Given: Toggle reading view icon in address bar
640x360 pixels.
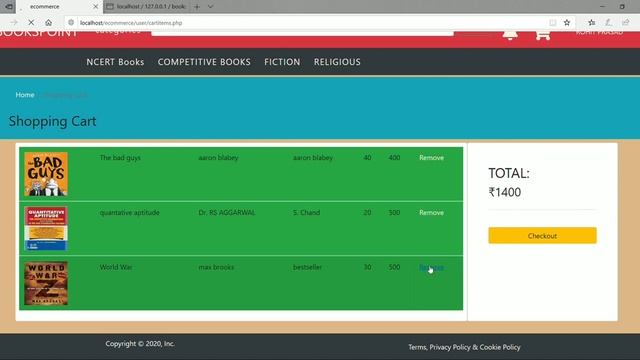Looking at the screenshot, I should pyautogui.click(x=553, y=23).
